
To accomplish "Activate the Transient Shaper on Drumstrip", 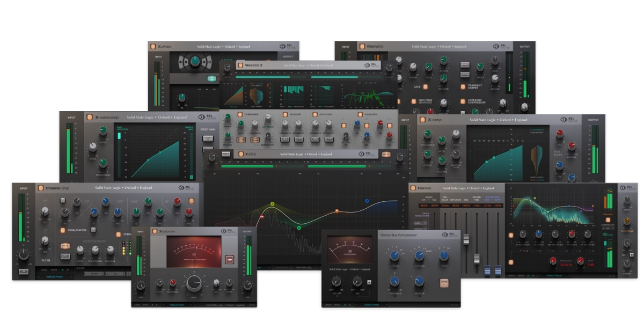I will point(463,86).
